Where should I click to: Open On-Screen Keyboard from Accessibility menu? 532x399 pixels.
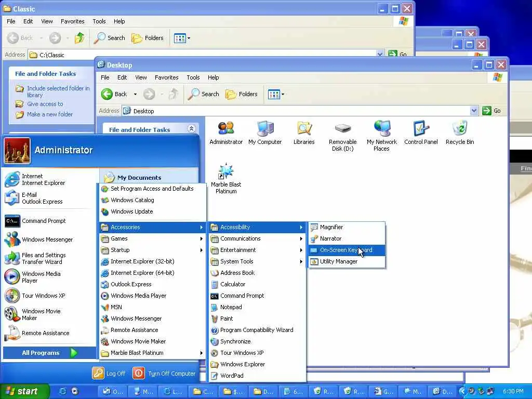click(x=347, y=250)
